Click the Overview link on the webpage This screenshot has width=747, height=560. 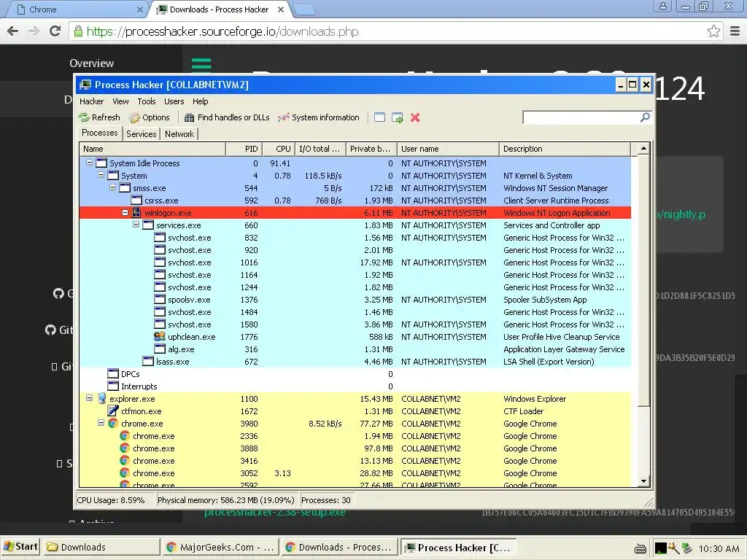pos(91,63)
